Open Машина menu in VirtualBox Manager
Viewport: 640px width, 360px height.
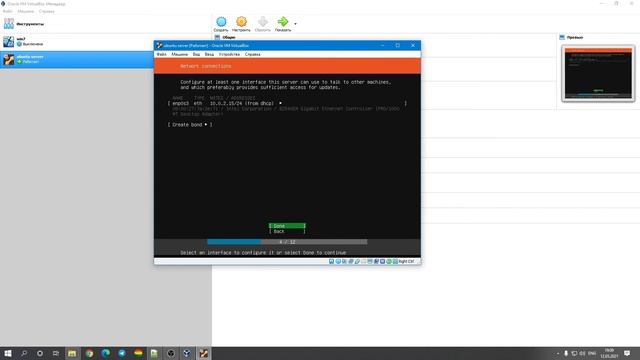[25, 11]
